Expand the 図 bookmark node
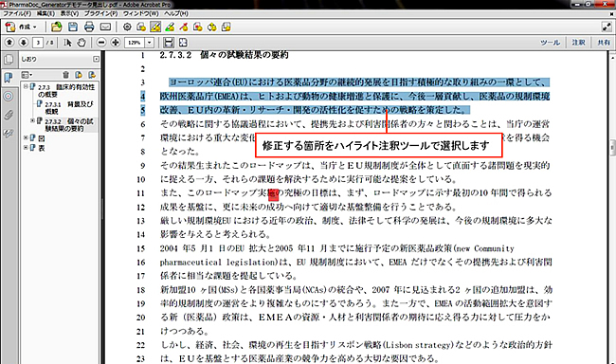This screenshot has width=616, height=364. pos(26,138)
